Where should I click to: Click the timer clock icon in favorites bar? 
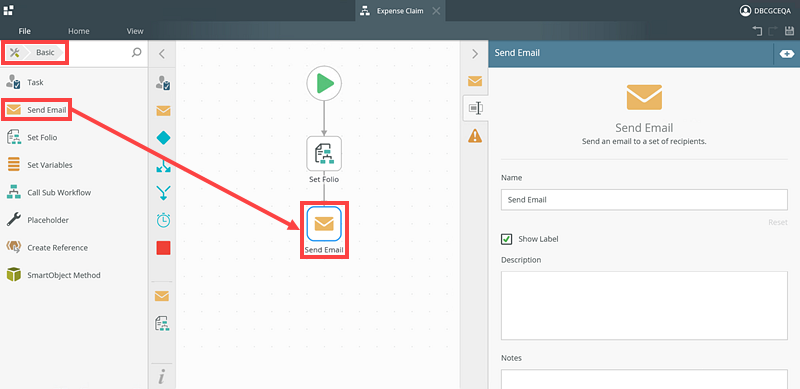point(163,221)
